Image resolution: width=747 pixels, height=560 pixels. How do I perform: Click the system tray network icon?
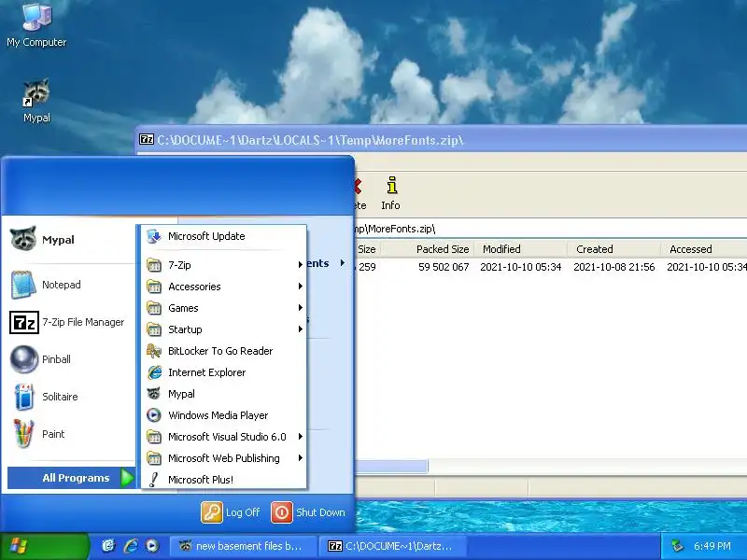[677, 546]
